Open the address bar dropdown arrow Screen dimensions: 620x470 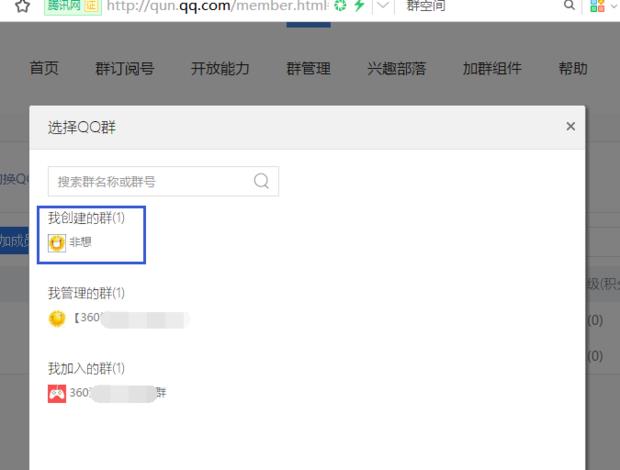pyautogui.click(x=383, y=5)
